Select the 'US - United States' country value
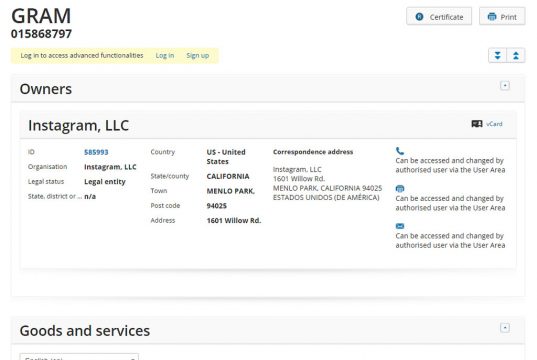 226,157
